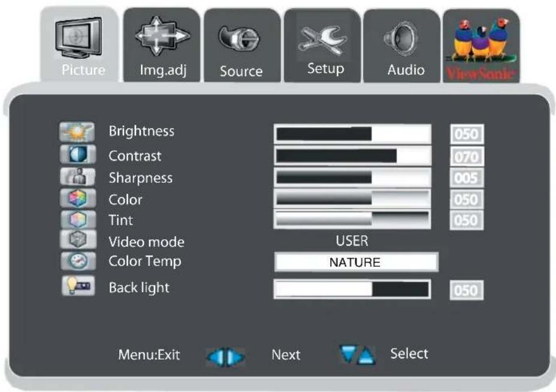Click the Tint pale hexagon icon
The width and height of the screenshot is (556, 392).
[78, 219]
